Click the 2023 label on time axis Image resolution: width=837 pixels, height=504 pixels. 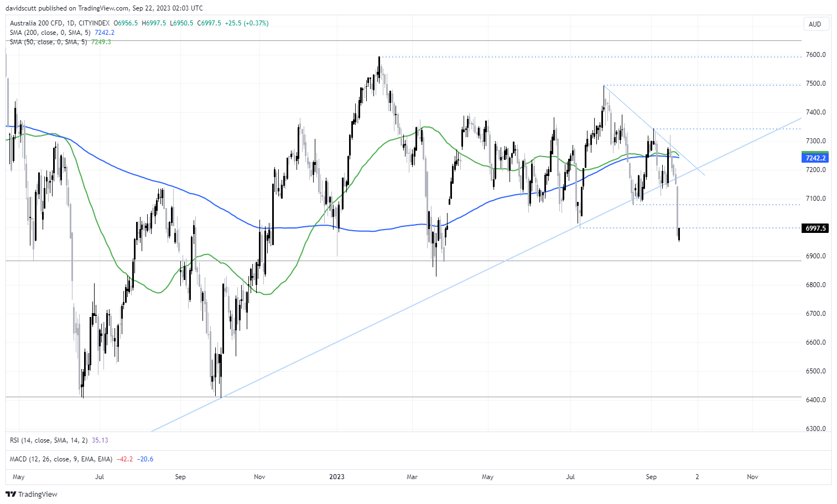(x=336, y=477)
